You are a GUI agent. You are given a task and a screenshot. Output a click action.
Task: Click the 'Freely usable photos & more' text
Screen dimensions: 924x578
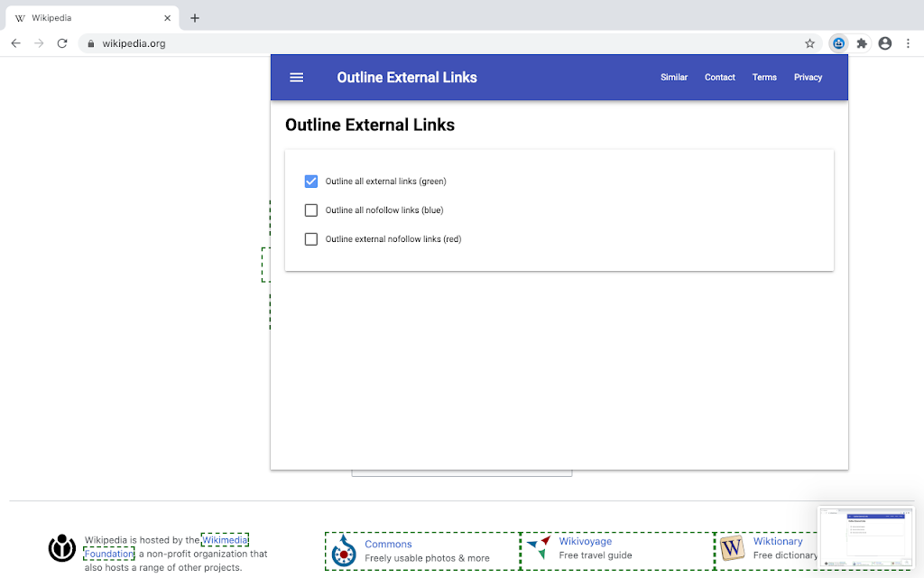click(427, 558)
